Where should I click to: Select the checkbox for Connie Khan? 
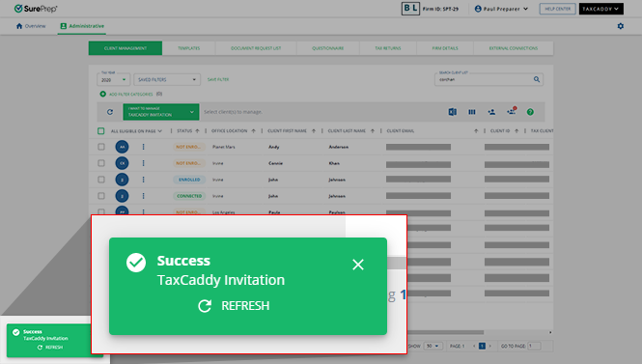point(101,163)
